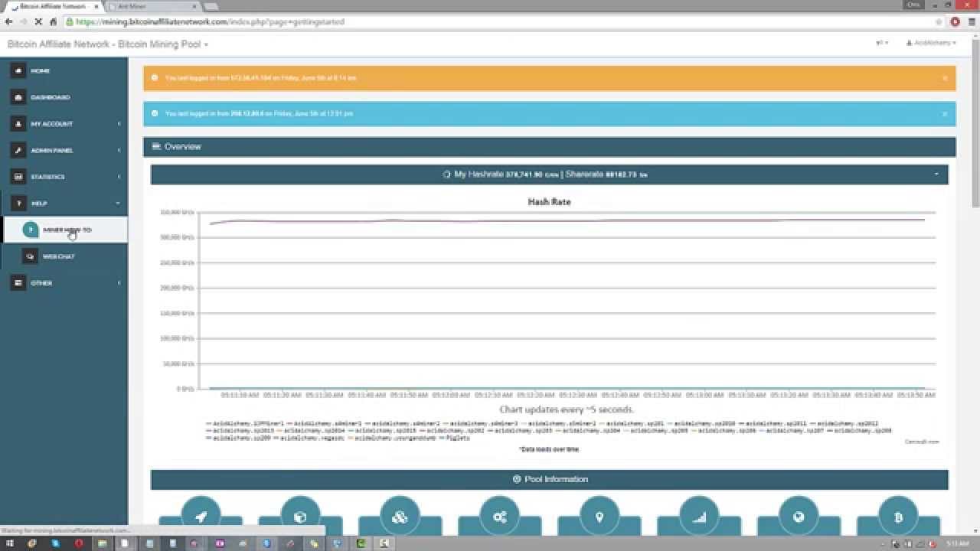Click the map marker pool information icon

point(599,517)
